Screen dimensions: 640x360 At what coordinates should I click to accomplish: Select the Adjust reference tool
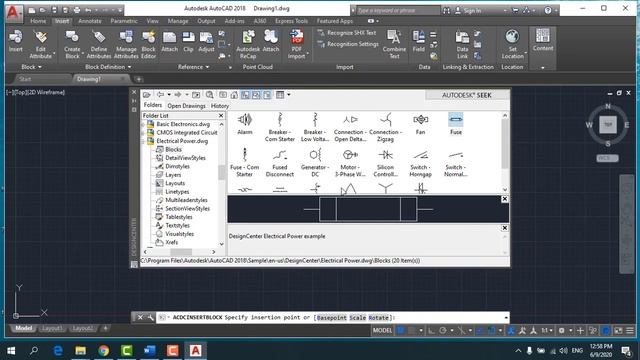click(206, 41)
